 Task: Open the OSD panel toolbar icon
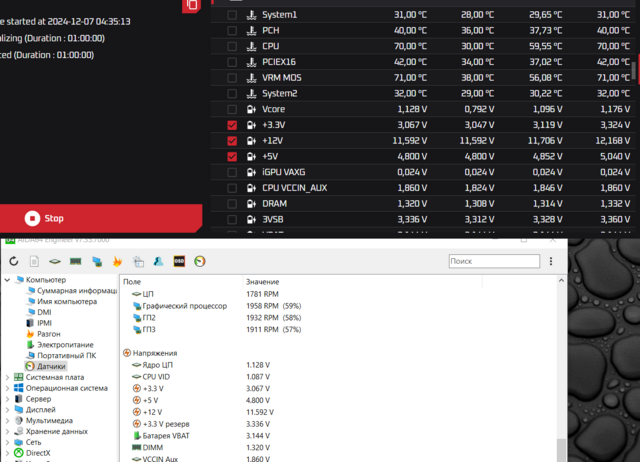pyautogui.click(x=180, y=262)
